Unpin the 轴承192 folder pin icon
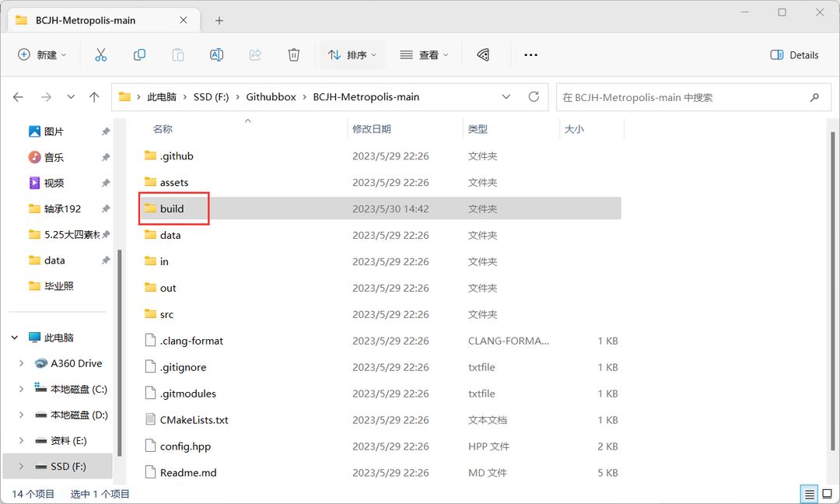 tap(106, 209)
